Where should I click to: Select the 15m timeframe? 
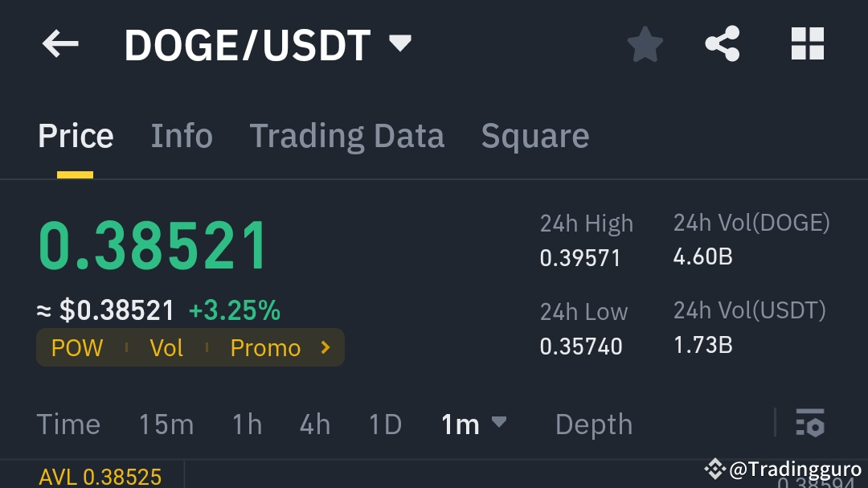coord(166,424)
